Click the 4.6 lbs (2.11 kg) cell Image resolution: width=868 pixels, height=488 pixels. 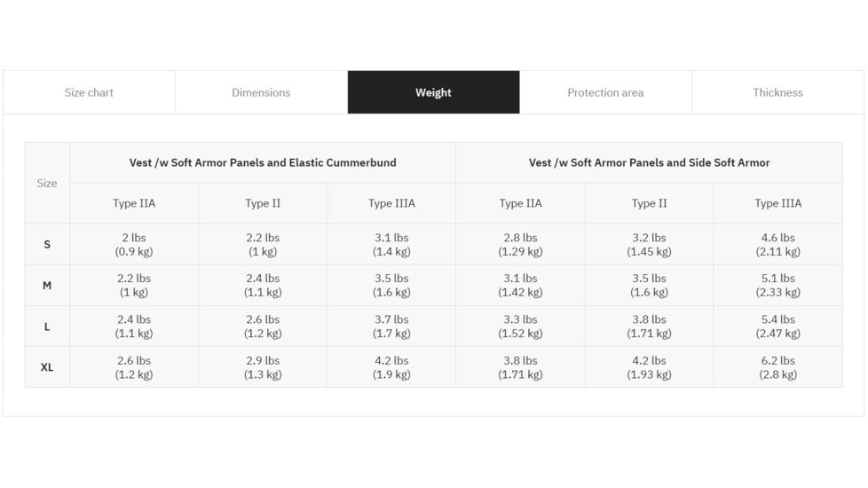click(777, 244)
